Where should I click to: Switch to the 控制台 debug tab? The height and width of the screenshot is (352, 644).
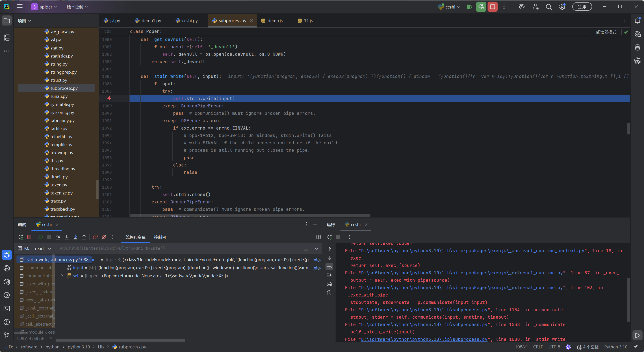[x=160, y=237]
